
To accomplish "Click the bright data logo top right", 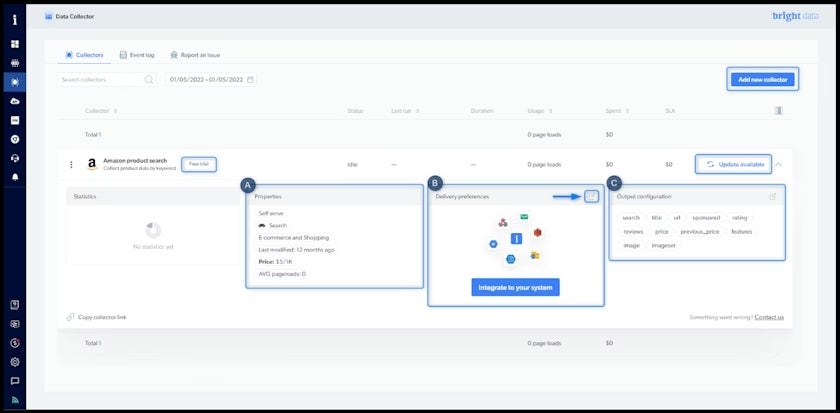I will point(795,16).
